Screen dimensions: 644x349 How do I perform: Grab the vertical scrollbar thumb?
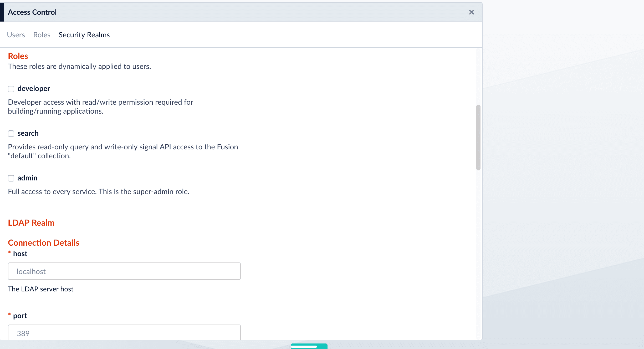pos(478,138)
